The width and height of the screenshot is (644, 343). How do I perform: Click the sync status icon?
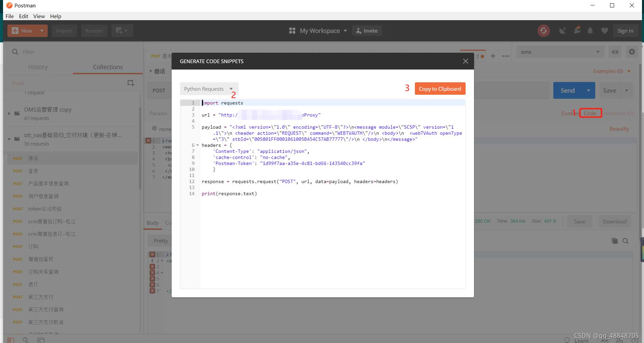543,31
